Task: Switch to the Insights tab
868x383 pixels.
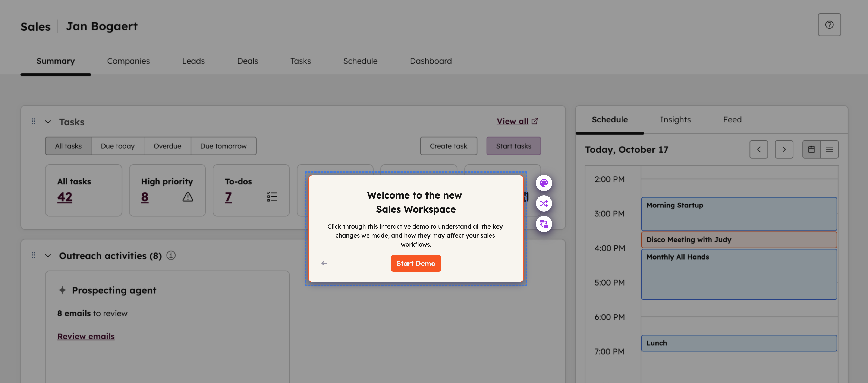Action: [675, 119]
